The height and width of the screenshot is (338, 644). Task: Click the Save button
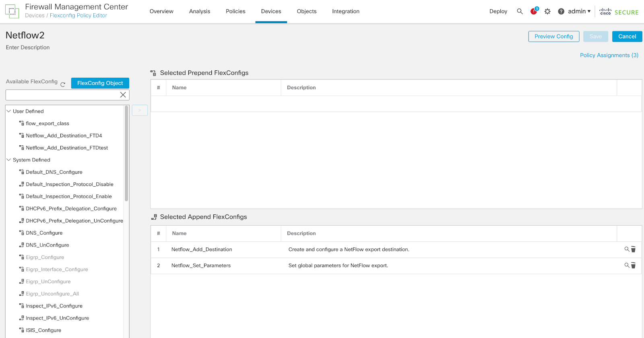(596, 36)
